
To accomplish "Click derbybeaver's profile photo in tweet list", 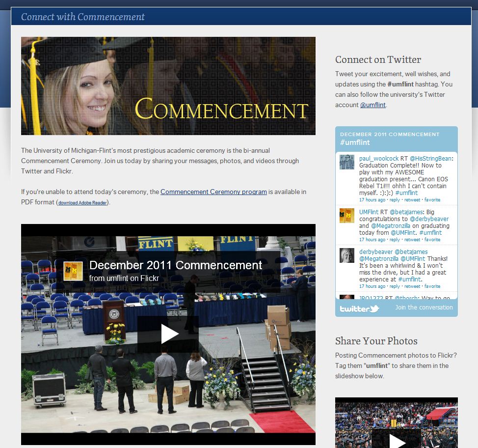I will tap(347, 255).
